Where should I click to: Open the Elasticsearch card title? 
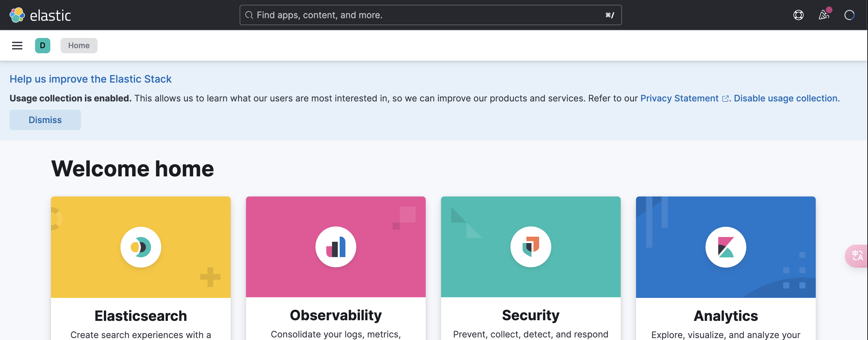click(141, 316)
